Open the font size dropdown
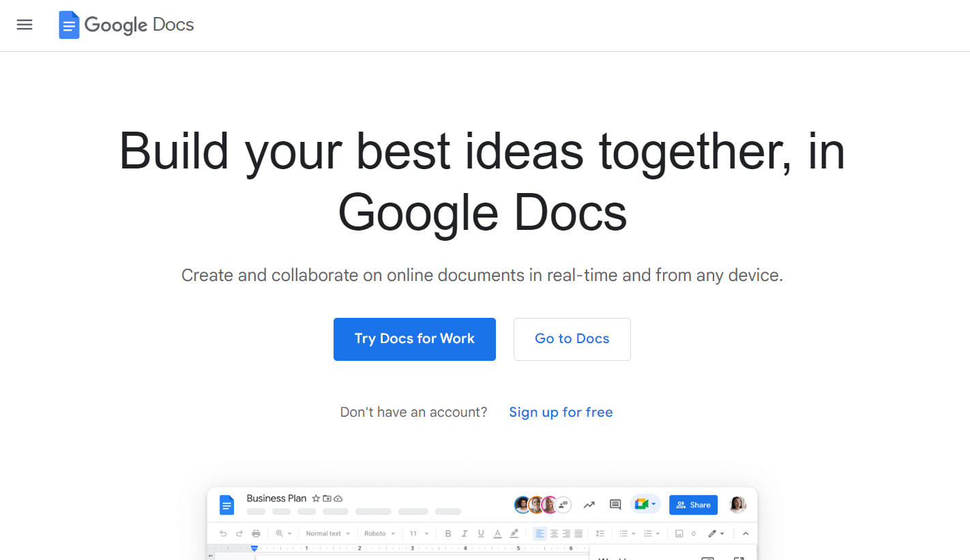Image resolution: width=970 pixels, height=560 pixels. click(417, 533)
